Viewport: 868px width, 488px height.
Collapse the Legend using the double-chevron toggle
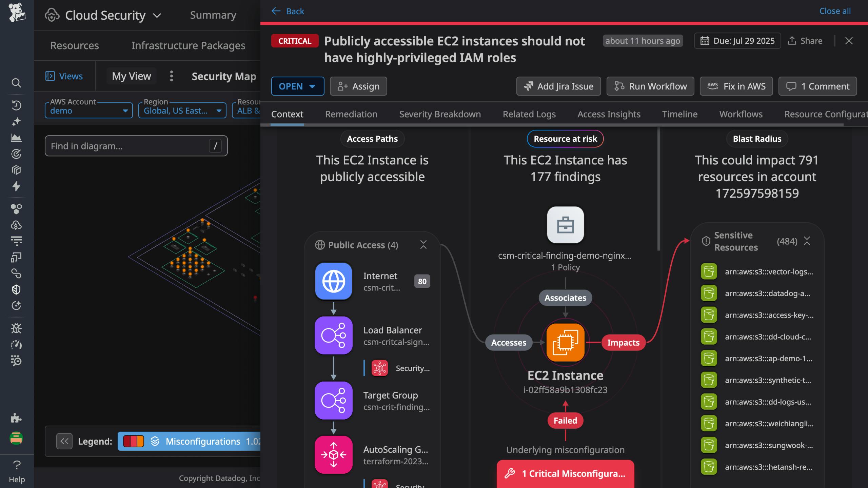(64, 441)
